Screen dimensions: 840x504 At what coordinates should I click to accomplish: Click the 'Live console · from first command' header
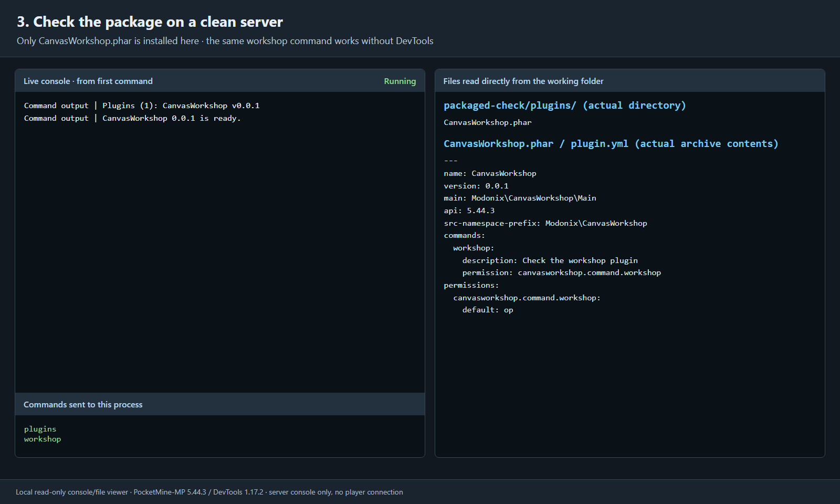coord(88,81)
